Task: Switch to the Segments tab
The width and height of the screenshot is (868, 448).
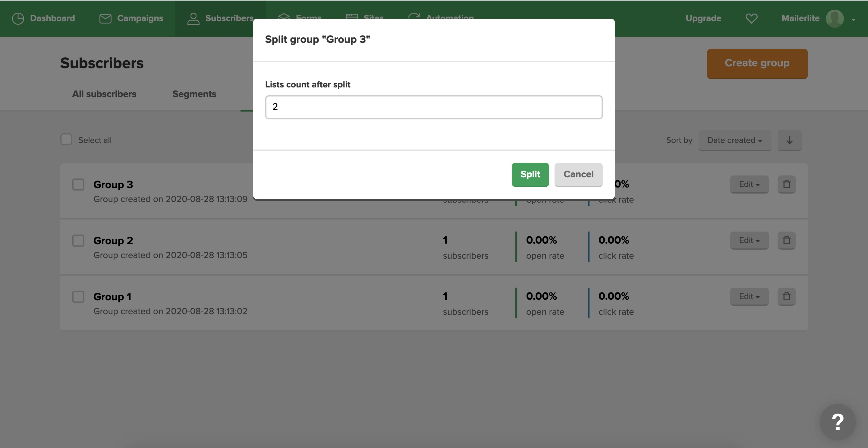Action: click(194, 94)
